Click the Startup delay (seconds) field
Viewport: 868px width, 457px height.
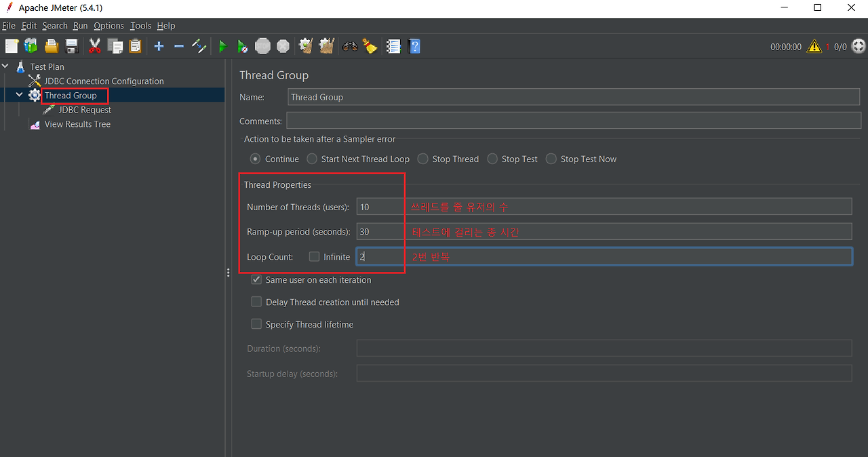tap(604, 373)
